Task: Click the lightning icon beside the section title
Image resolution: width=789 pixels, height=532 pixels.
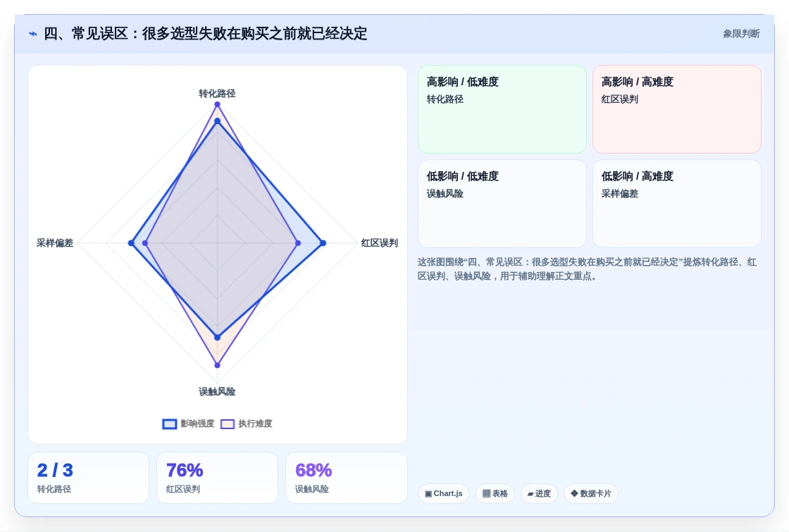Action: pyautogui.click(x=33, y=34)
